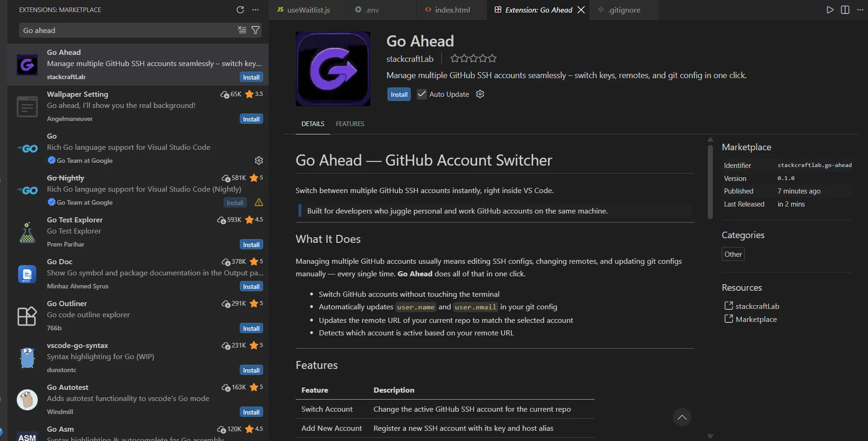868x441 pixels.
Task: Click the scroll-to-top arrow button
Action: pos(682,417)
